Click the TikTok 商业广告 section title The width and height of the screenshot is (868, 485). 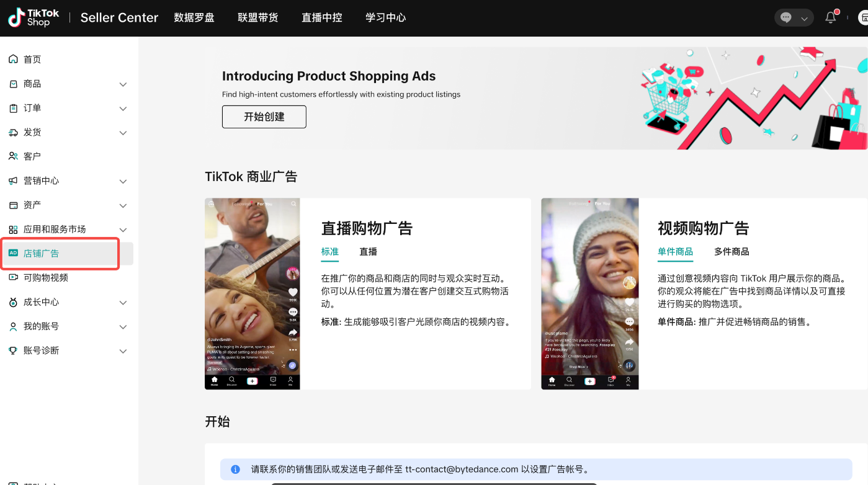click(x=251, y=177)
